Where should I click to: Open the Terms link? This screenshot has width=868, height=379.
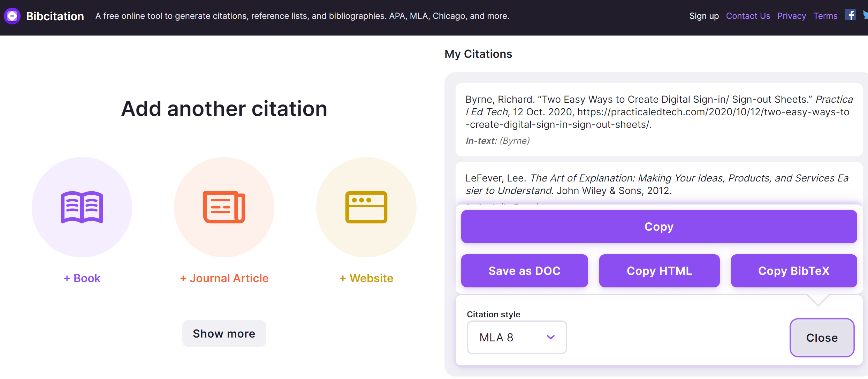click(x=825, y=16)
